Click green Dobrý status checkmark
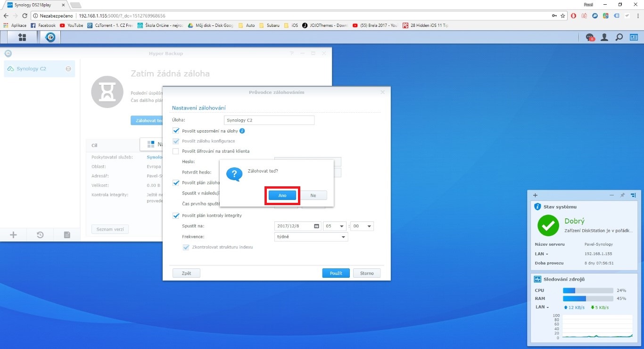Screen dimensions: 644x349 pos(548,225)
